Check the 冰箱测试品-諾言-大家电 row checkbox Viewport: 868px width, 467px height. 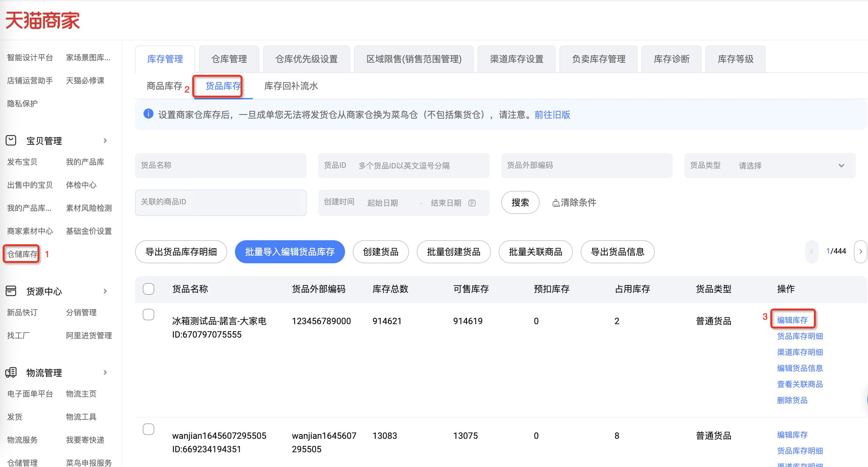point(148,315)
